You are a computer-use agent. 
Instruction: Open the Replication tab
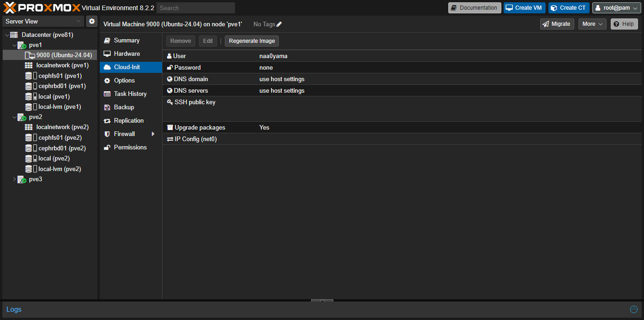(131, 121)
